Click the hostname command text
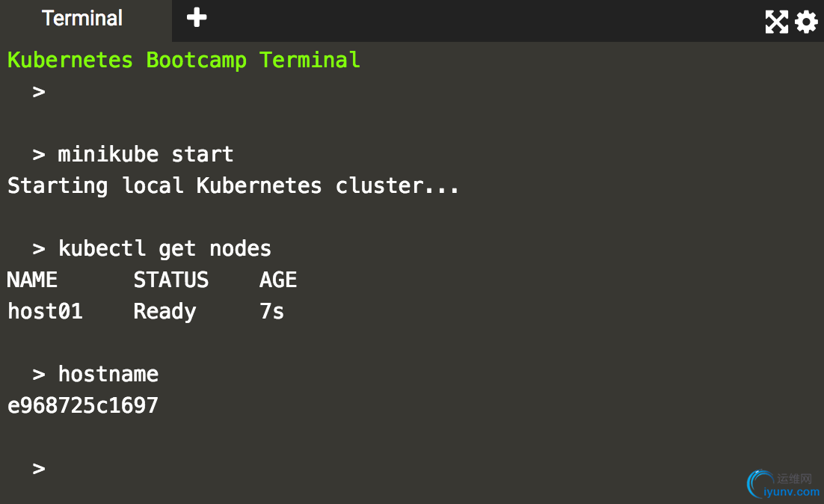The image size is (824, 504). 108,374
